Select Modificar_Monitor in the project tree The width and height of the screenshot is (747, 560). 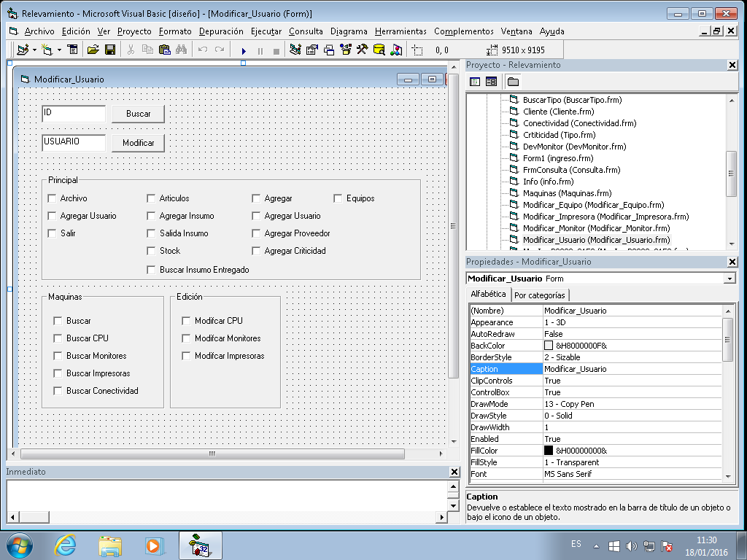[x=596, y=228]
